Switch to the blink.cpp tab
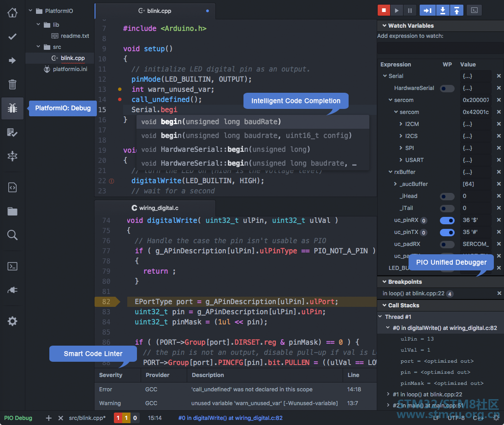Image resolution: width=504 pixels, height=425 pixels. pos(155,11)
